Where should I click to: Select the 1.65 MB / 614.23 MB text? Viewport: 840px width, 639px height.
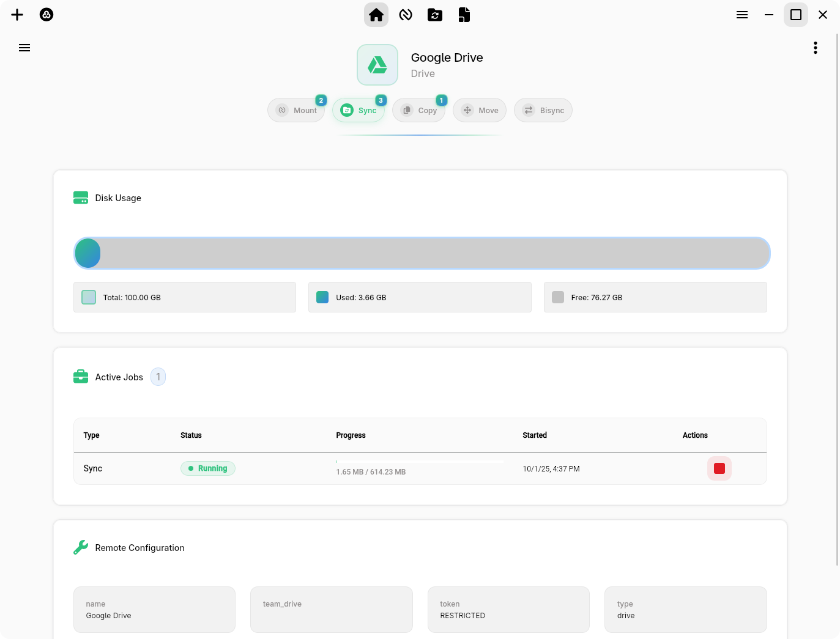coord(371,472)
